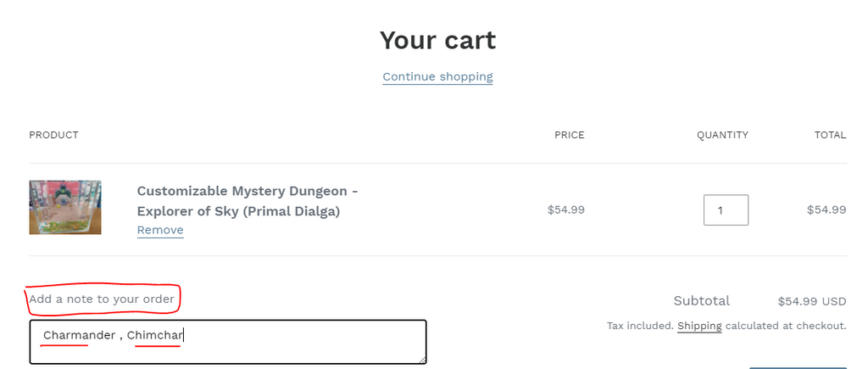Place cursor on Chimchar in the note

pyautogui.click(x=155, y=335)
